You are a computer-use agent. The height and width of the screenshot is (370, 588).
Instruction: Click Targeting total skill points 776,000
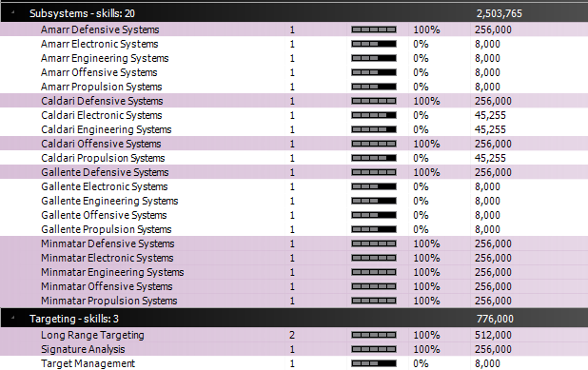point(495,319)
